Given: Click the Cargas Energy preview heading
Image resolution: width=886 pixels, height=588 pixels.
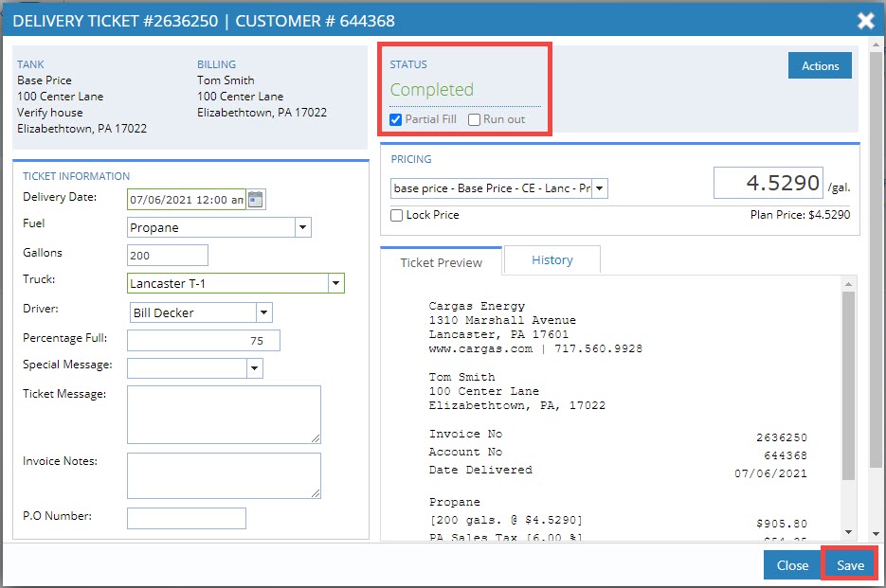Looking at the screenshot, I should [x=477, y=306].
